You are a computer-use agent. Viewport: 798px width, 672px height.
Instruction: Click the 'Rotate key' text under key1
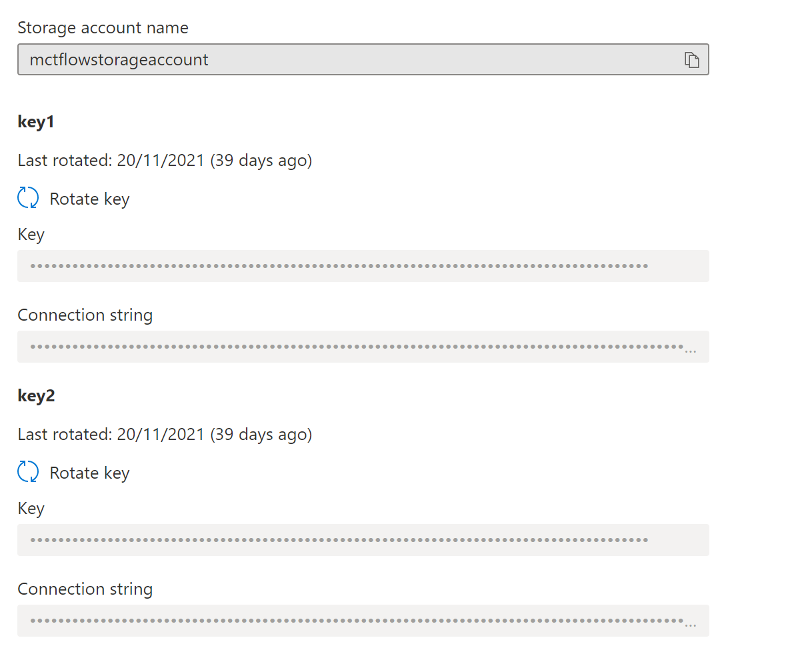[x=89, y=199]
